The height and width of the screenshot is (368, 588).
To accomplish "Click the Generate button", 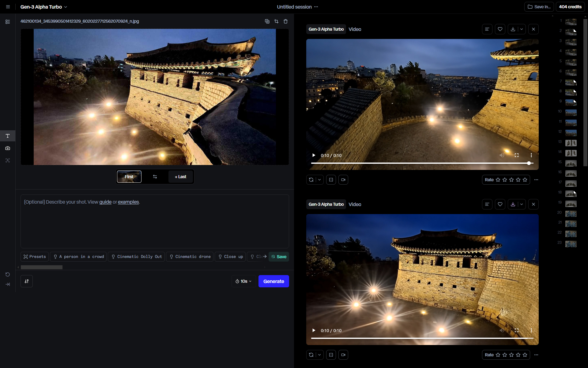I will [x=273, y=281].
